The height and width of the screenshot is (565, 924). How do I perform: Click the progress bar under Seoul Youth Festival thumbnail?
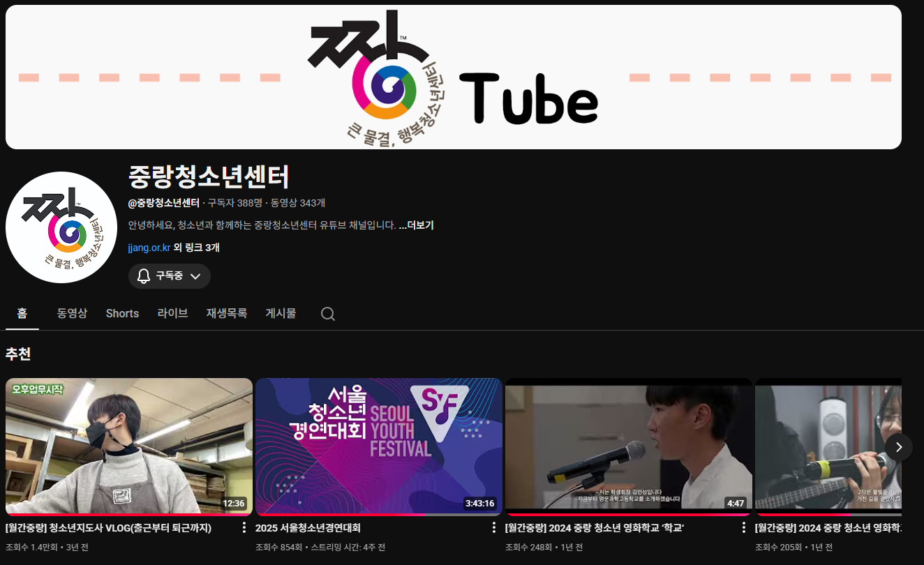point(379,515)
